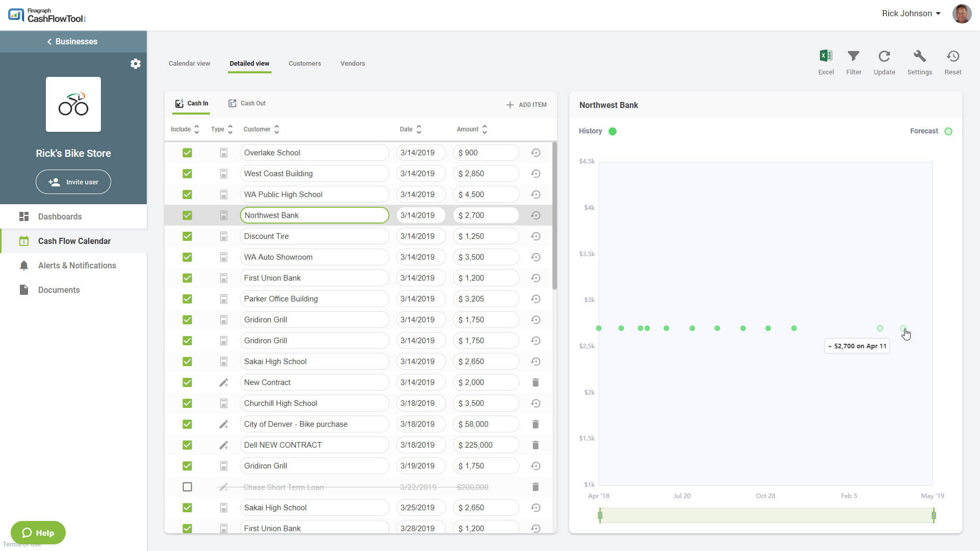Uncheck include for Sakai High School 3/25/2019
980x551 pixels.
tap(188, 508)
